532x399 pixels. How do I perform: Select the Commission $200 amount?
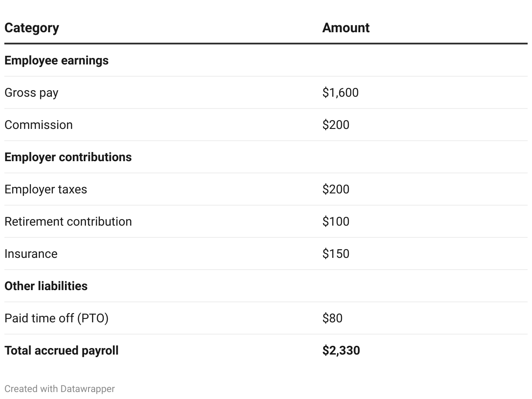pos(336,125)
